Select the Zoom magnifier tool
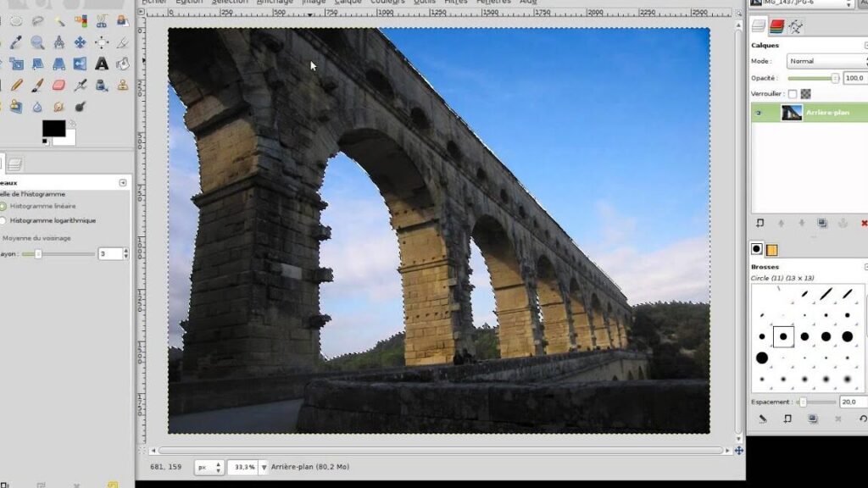 click(37, 42)
